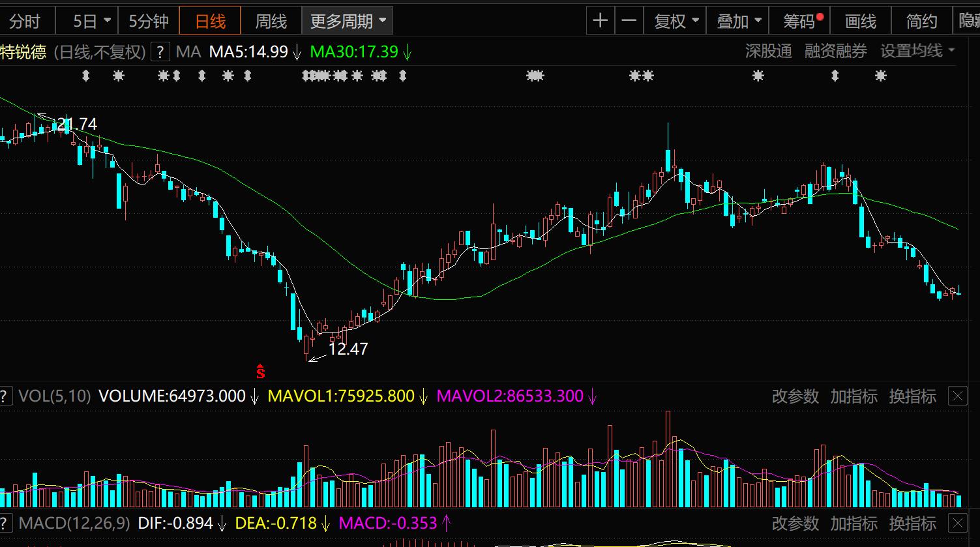Toggle the 筹码 chip distribution view
Screen dimensions: 980x547
pos(800,22)
